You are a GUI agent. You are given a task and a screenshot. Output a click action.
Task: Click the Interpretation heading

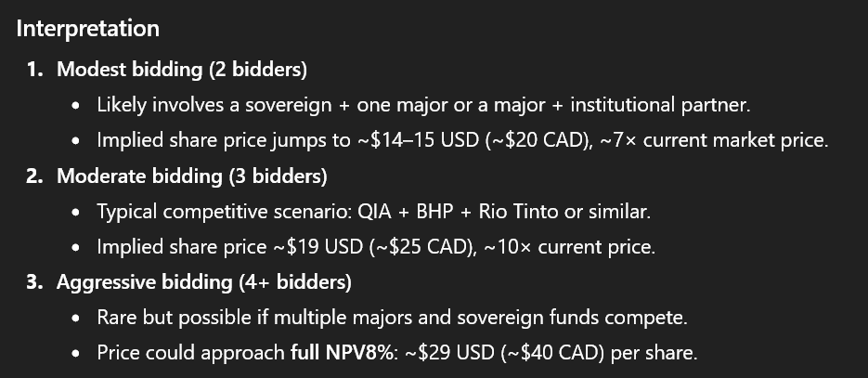[x=87, y=29]
